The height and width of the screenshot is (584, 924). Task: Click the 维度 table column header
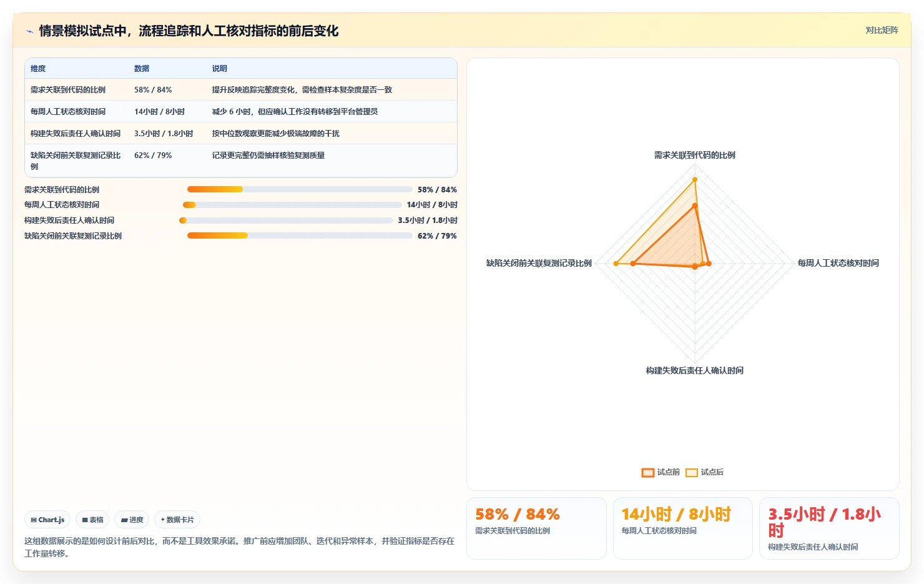(38, 69)
